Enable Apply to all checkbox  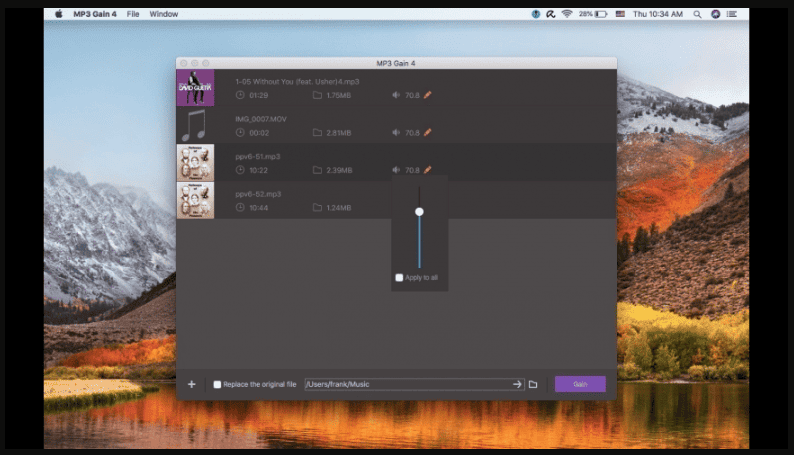[x=399, y=277]
